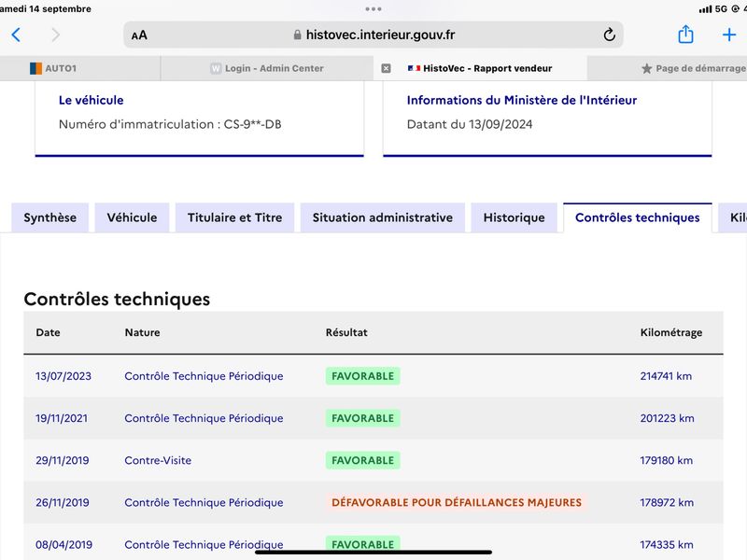Viewport: 747px width, 560px height.
Task: Go back with the Safari back arrow
Action: [x=16, y=35]
